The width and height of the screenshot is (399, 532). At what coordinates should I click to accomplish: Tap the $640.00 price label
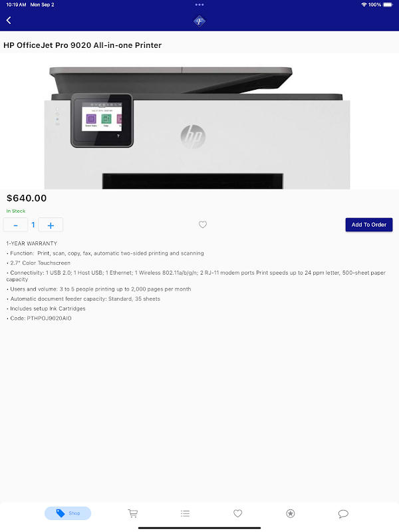[27, 198]
